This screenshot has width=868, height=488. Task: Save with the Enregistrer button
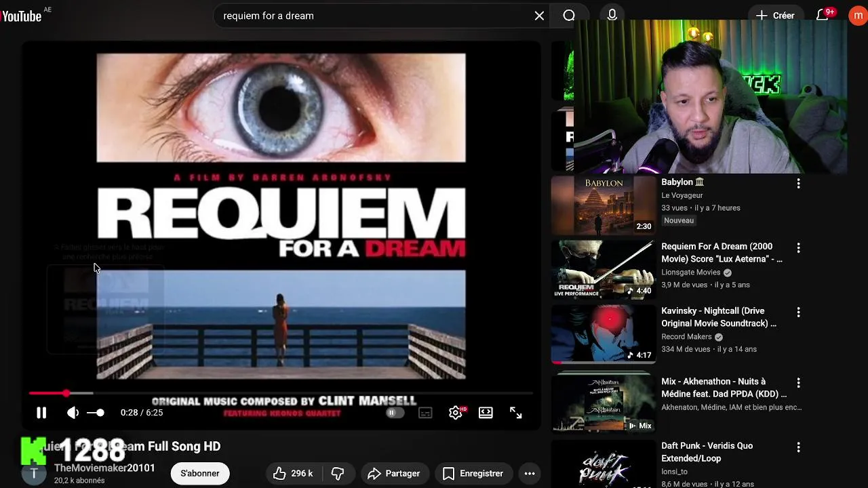pos(473,473)
